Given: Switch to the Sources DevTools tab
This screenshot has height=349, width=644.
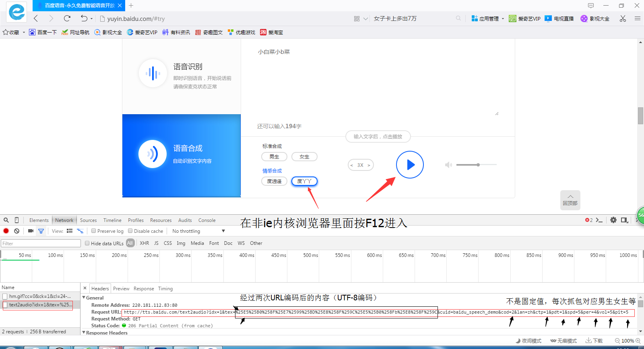Looking at the screenshot, I should point(88,220).
